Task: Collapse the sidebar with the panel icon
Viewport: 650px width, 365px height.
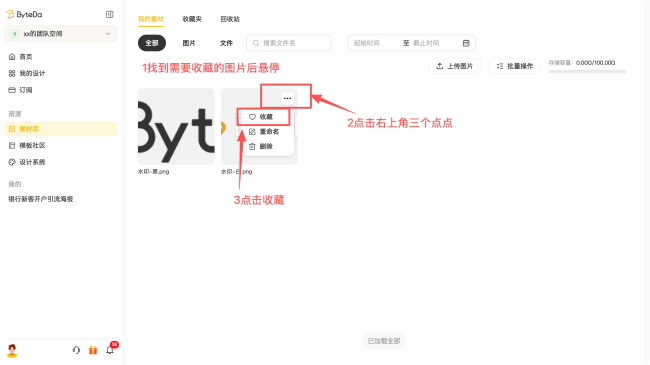Action: tap(109, 15)
